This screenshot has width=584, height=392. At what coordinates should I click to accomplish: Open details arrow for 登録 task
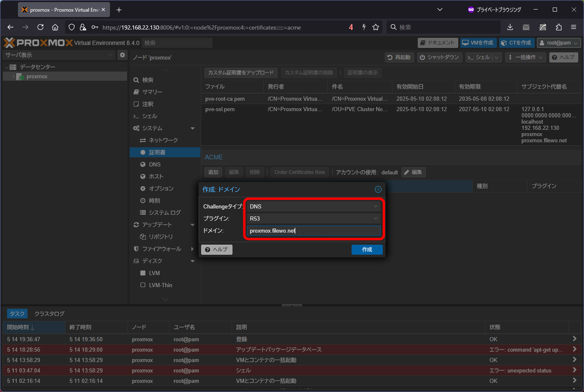click(574, 339)
